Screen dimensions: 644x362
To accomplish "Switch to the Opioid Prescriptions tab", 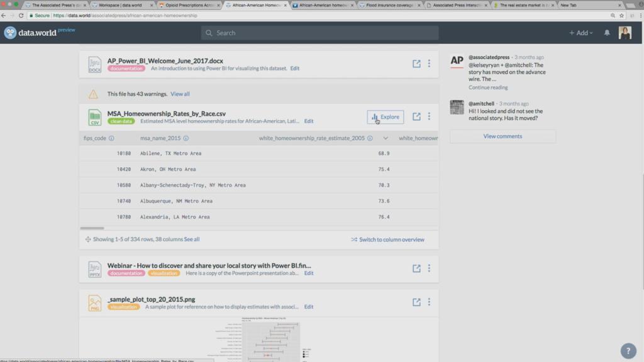I will [x=189, y=5].
